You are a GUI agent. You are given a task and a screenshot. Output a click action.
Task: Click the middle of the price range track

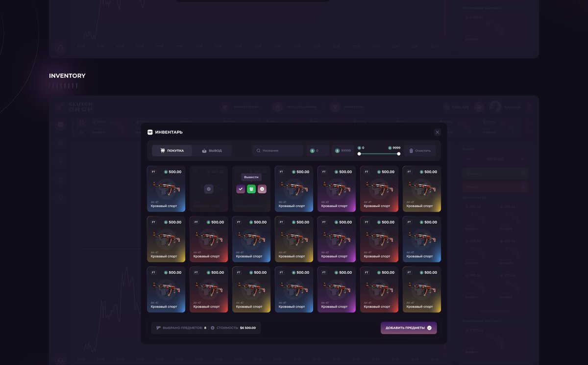click(379, 154)
